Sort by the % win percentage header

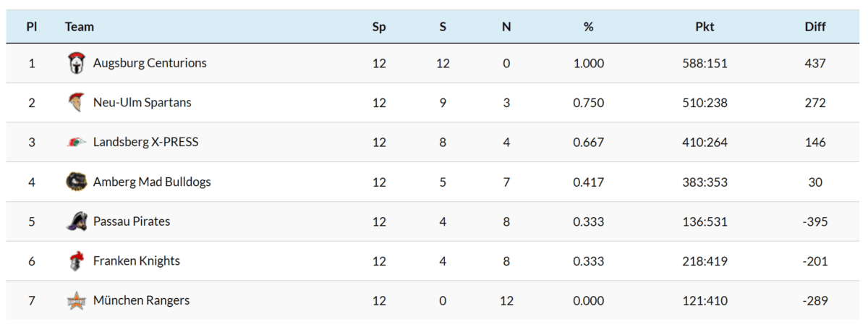[588, 27]
